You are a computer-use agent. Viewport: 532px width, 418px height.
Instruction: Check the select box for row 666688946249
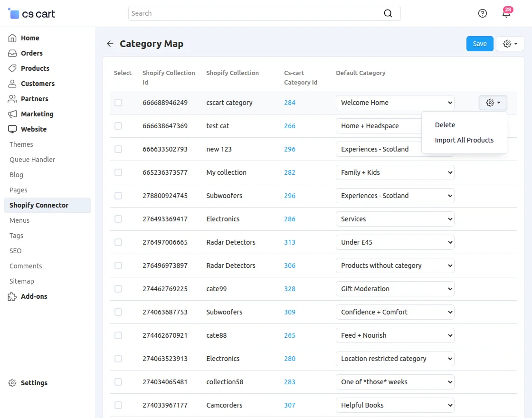[118, 103]
